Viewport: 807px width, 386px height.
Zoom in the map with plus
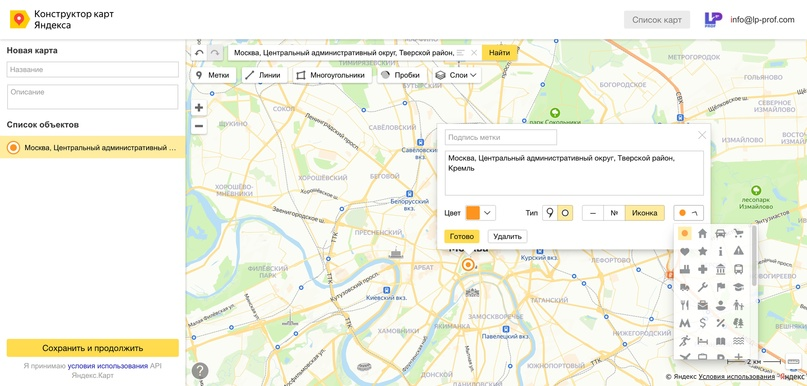pos(199,108)
